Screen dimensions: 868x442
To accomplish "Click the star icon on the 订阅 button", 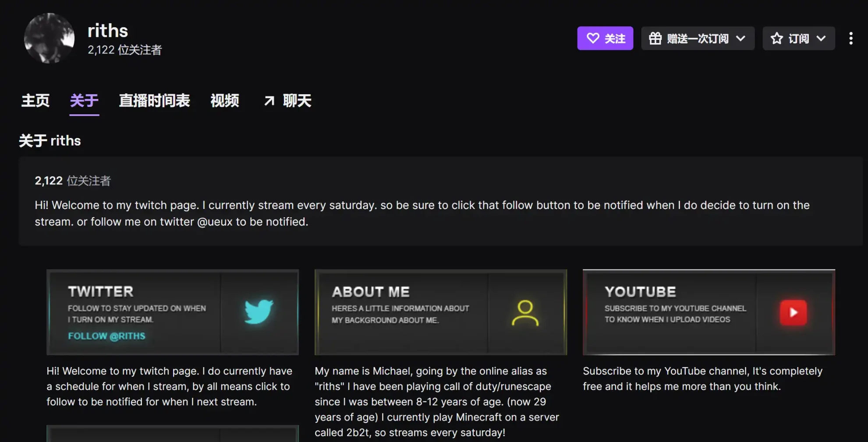I will pos(776,39).
